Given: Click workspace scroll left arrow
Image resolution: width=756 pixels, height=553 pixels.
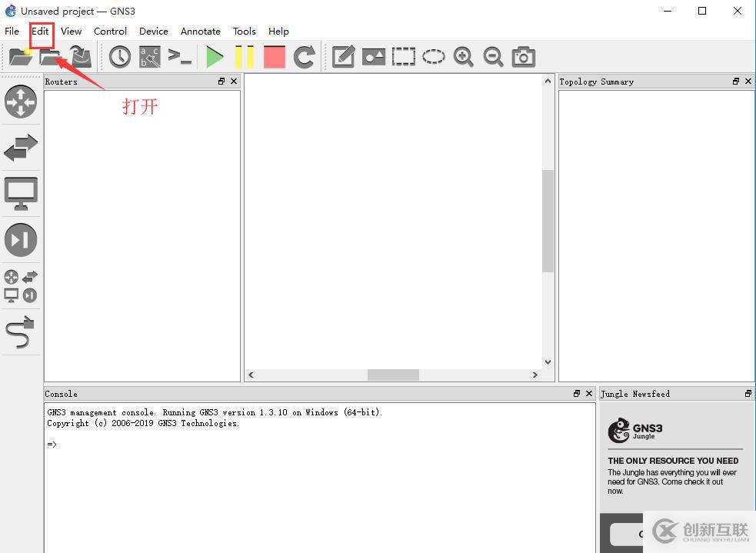Looking at the screenshot, I should (251, 375).
